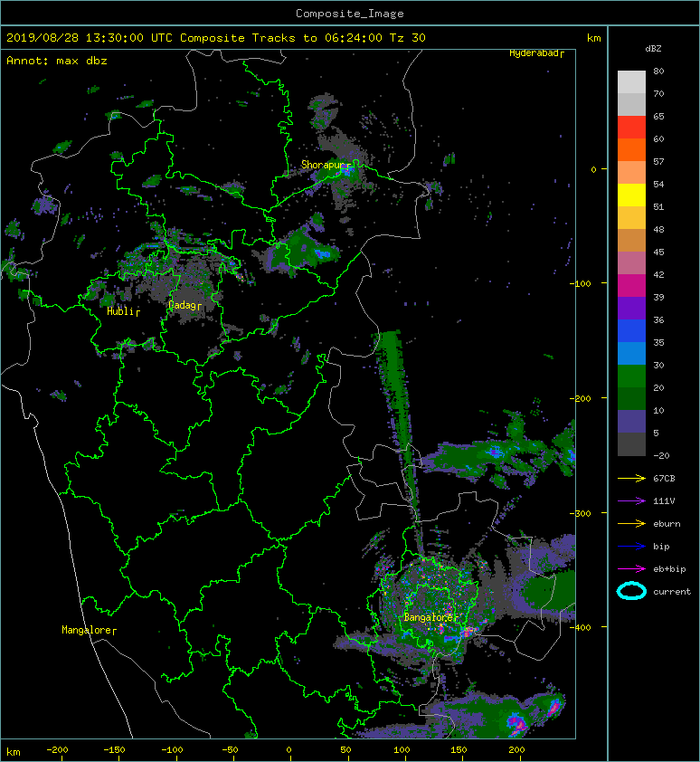Image resolution: width=700 pixels, height=762 pixels.
Task: Click the 111V legend label text
Action: 664,501
